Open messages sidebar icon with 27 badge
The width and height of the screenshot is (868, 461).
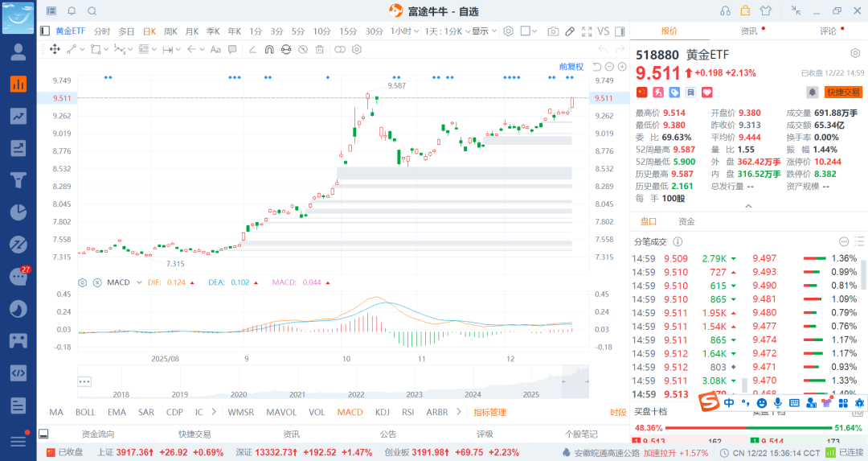pyautogui.click(x=18, y=276)
